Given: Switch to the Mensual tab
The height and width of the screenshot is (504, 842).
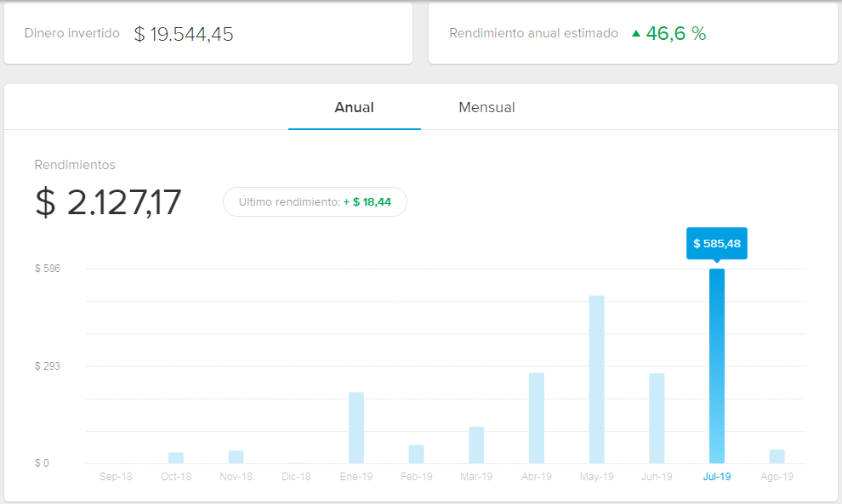Looking at the screenshot, I should (486, 107).
